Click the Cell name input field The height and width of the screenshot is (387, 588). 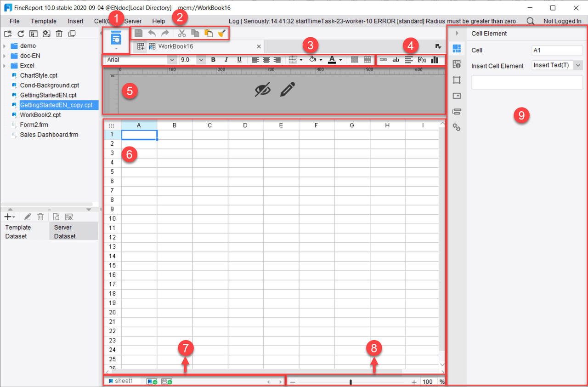click(x=557, y=50)
